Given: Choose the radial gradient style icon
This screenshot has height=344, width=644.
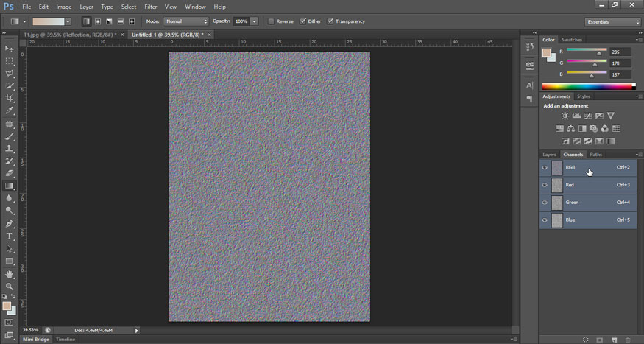Looking at the screenshot, I should coord(97,21).
